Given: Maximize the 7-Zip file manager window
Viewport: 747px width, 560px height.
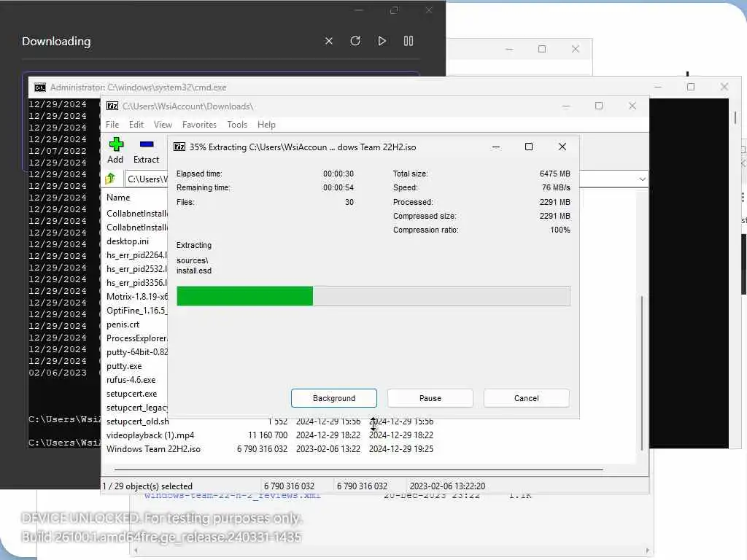Looking at the screenshot, I should pyautogui.click(x=599, y=106).
